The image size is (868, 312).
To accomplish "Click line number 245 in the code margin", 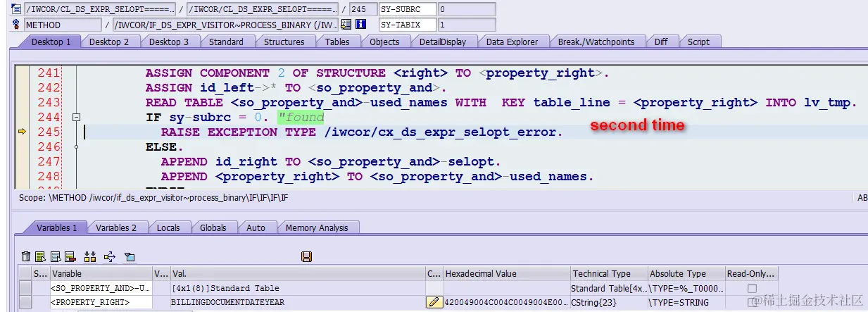I will coord(49,132).
